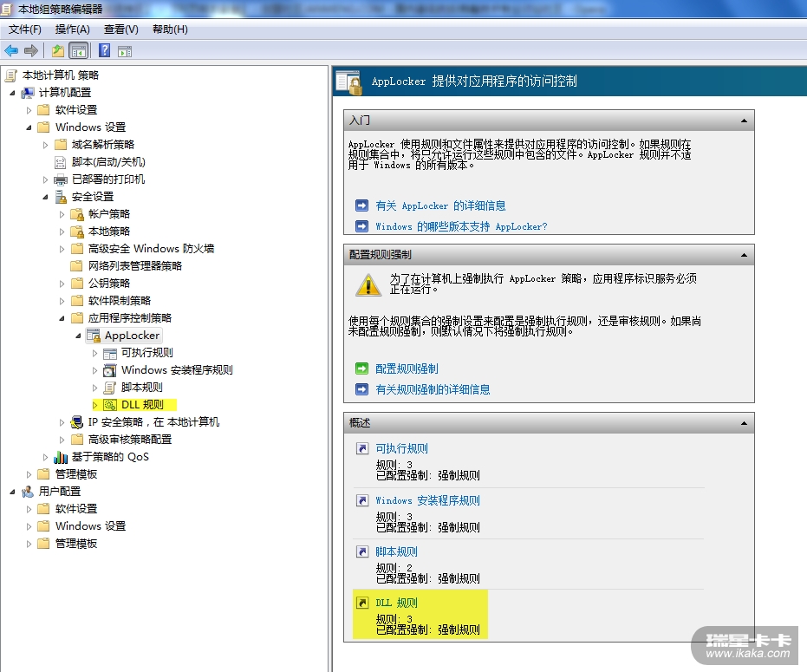Expand the 可执行规则 tree node
This screenshot has width=807, height=672.
coord(94,353)
